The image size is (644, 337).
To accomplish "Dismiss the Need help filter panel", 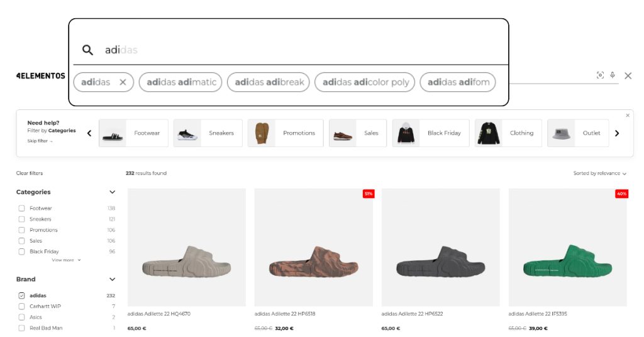I will (627, 116).
